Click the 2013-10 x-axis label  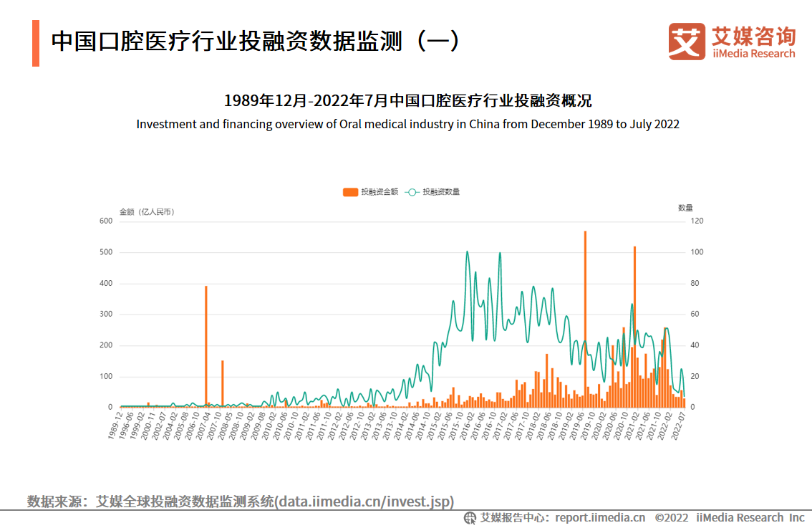pos(390,426)
